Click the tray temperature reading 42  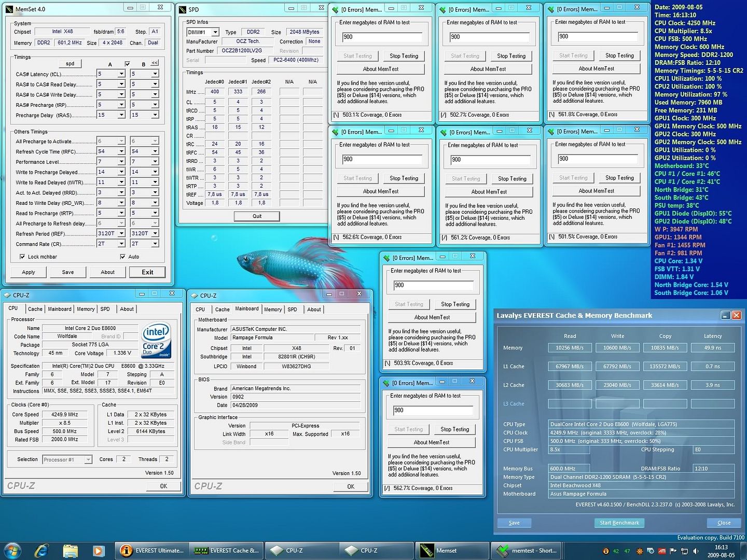616,551
